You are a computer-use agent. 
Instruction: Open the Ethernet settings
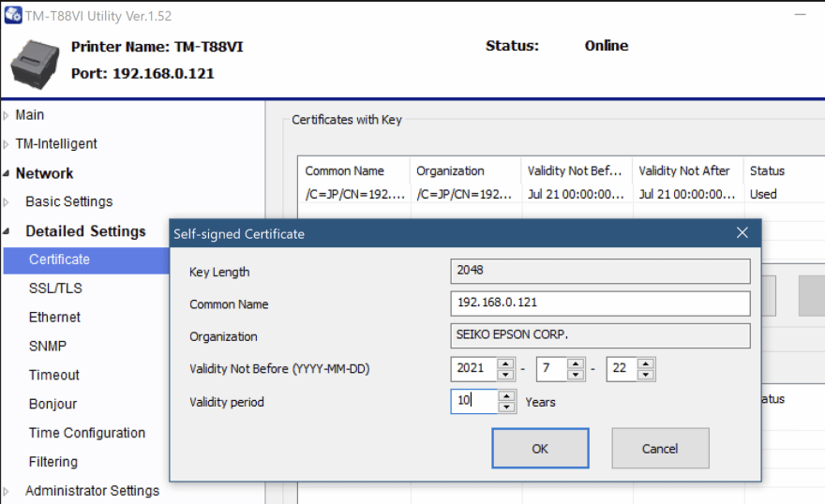[54, 317]
